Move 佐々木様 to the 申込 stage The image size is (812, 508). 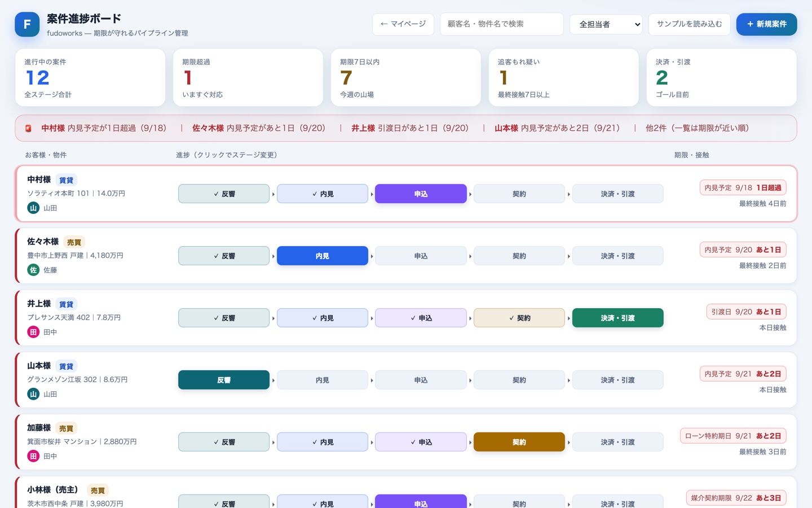pyautogui.click(x=421, y=256)
